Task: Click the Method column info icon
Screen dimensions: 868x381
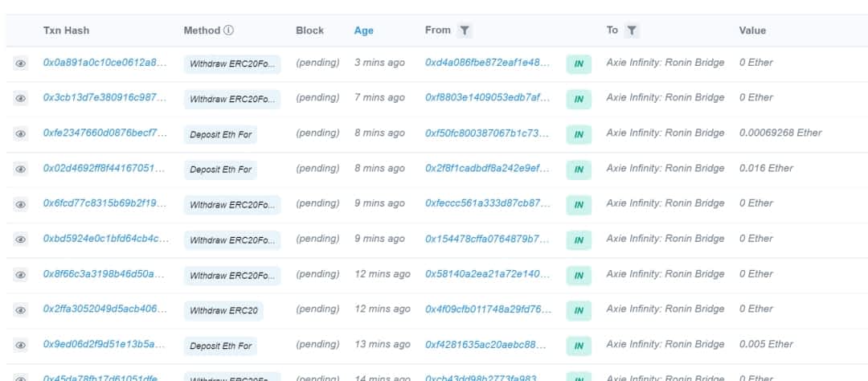Action: 229,31
